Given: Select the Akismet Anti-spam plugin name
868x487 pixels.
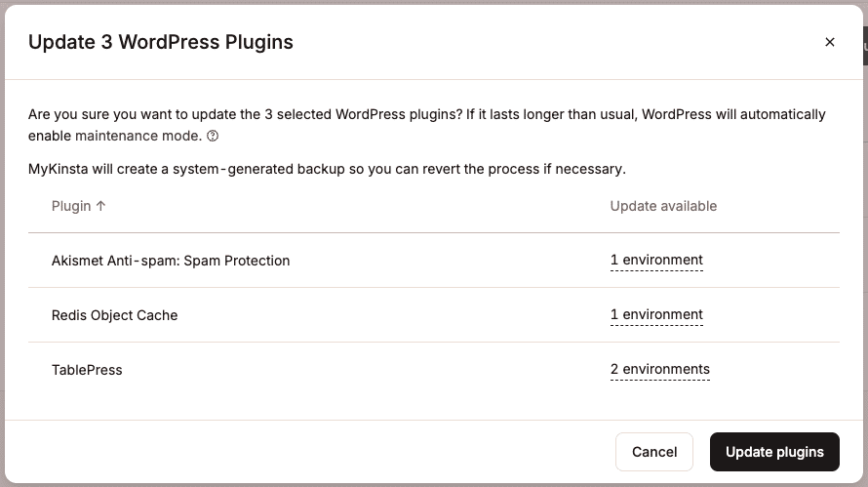Looking at the screenshot, I should tap(171, 261).
